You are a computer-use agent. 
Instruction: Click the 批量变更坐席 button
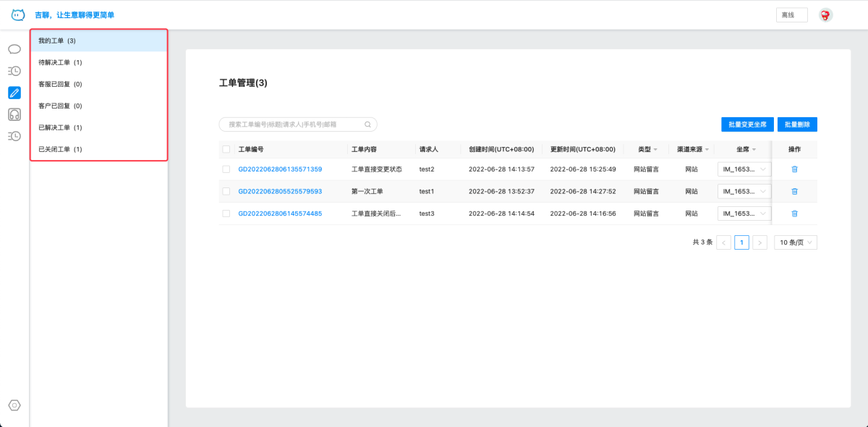click(747, 124)
